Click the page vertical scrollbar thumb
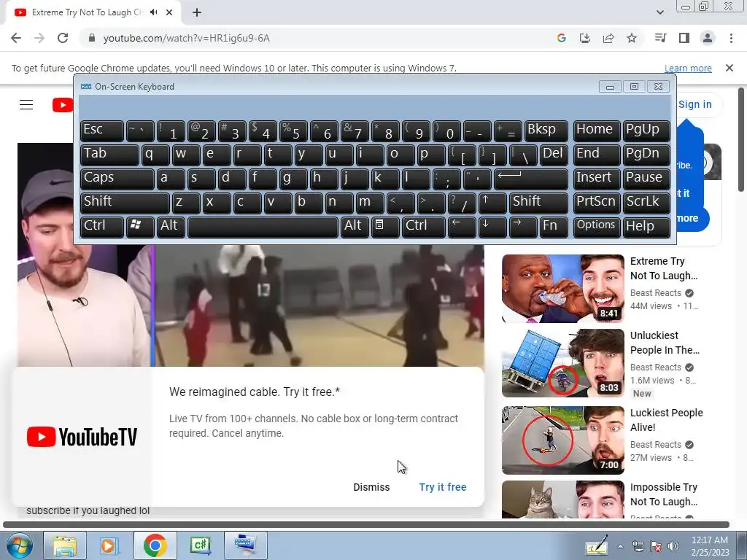This screenshot has width=747, height=560. click(x=741, y=139)
